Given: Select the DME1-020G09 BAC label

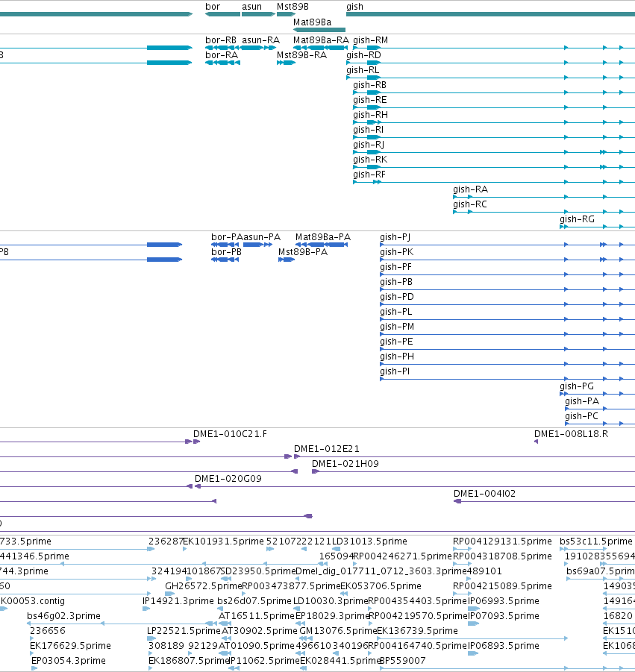Looking at the screenshot, I should pyautogui.click(x=228, y=479).
